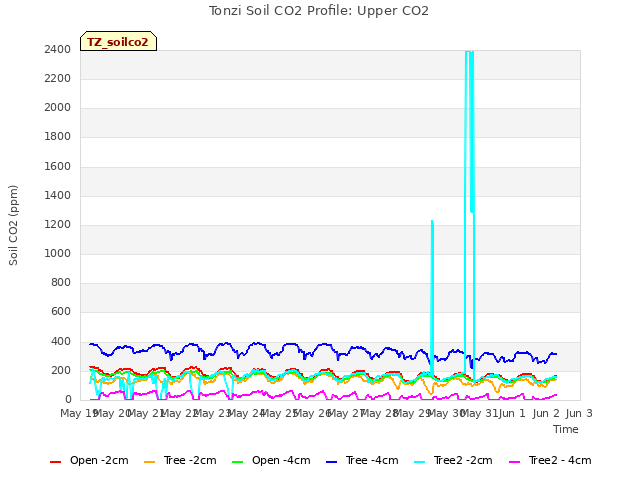The height and width of the screenshot is (480, 640).
Task: Select the Tree2 -2cm legend label
Action: (463, 460)
